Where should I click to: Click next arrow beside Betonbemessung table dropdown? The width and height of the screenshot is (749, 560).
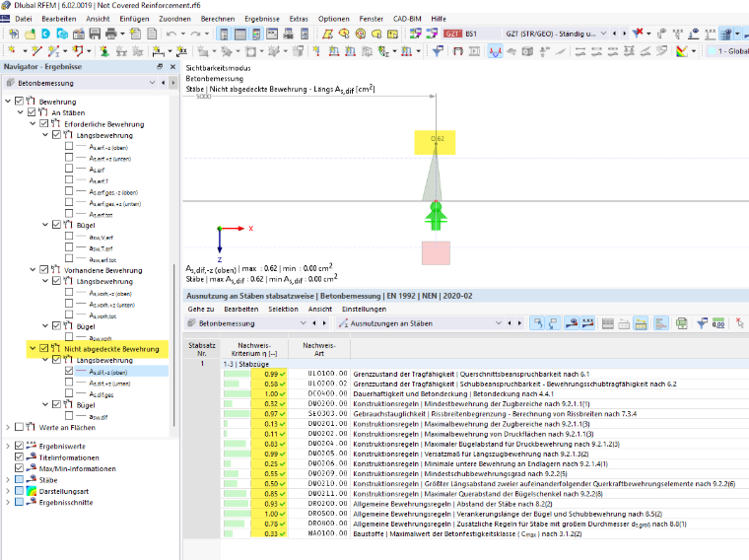tap(324, 323)
